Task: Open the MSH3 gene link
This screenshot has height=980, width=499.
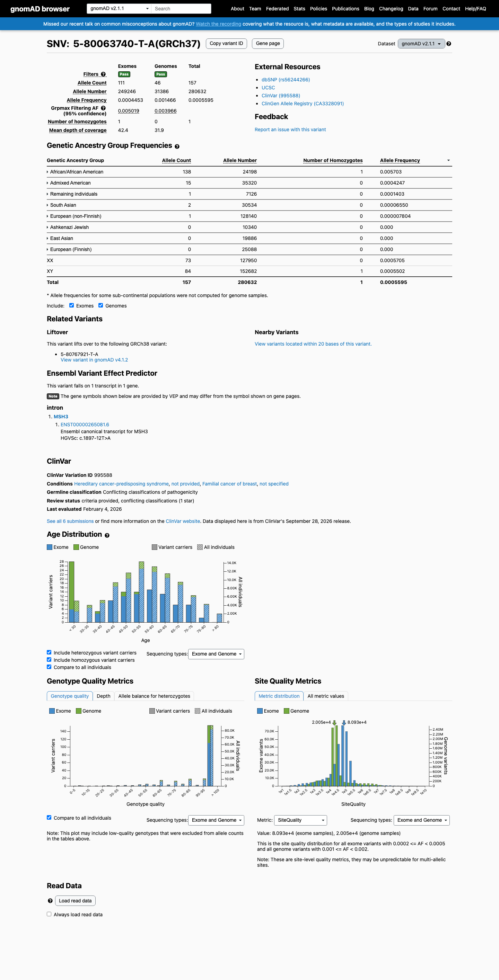Action: pyautogui.click(x=61, y=417)
